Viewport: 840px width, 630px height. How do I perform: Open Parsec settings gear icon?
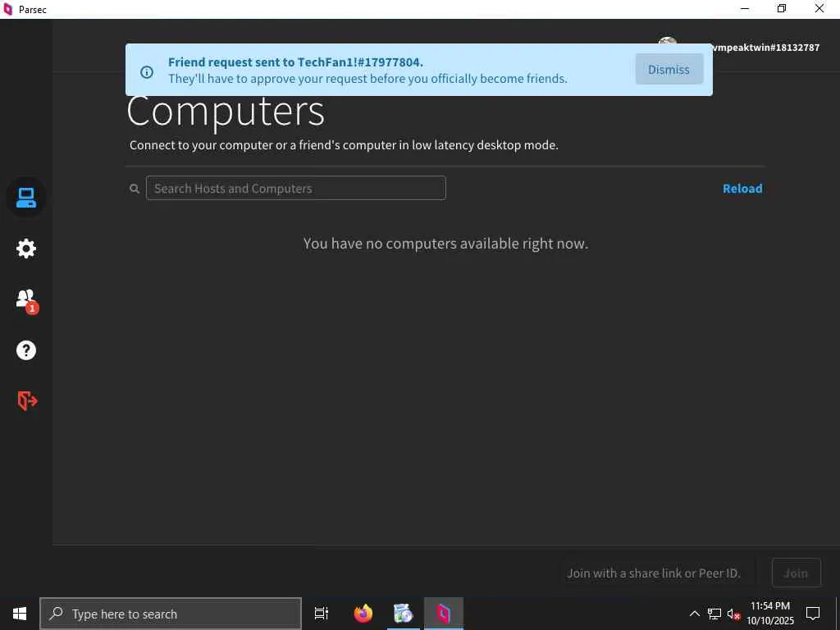pos(25,249)
